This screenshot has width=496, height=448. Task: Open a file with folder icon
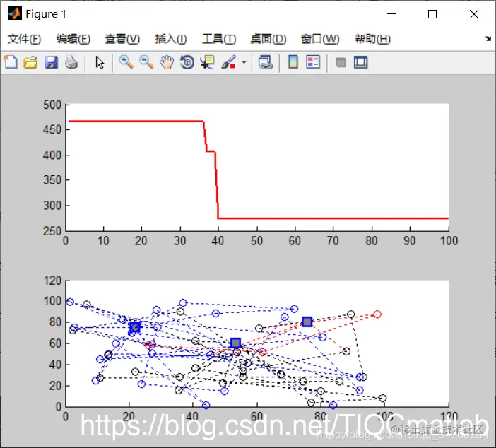tap(30, 62)
